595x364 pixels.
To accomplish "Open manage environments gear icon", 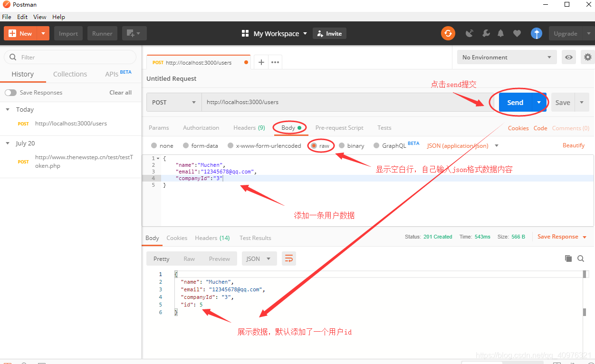I will pyautogui.click(x=588, y=57).
